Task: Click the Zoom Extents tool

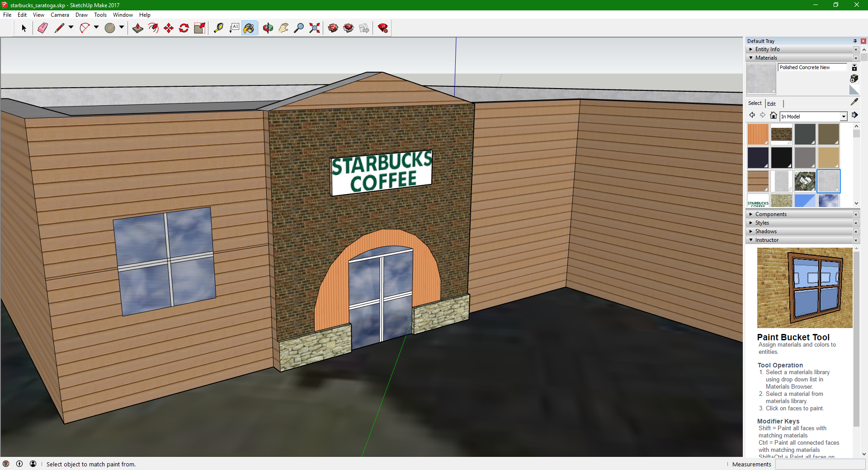Action: click(x=314, y=28)
